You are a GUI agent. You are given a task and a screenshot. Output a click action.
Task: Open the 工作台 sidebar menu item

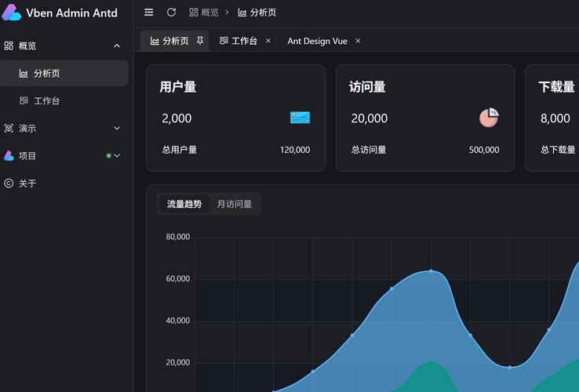click(64, 101)
